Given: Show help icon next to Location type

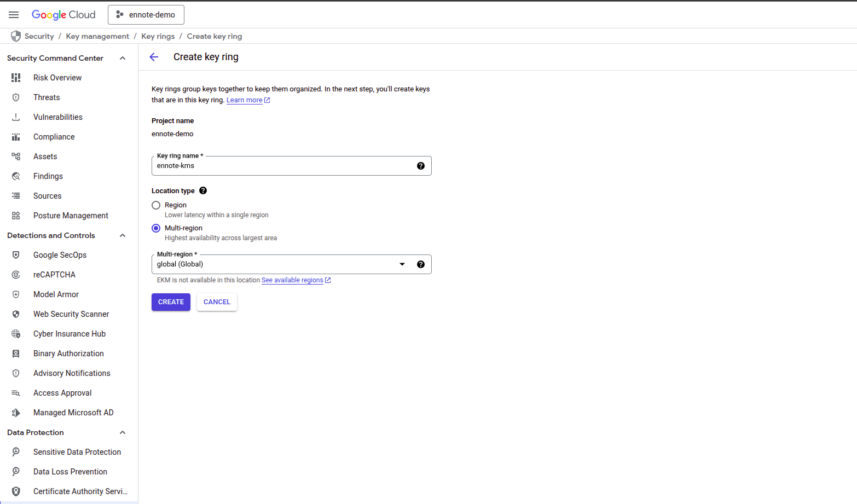Looking at the screenshot, I should pyautogui.click(x=203, y=190).
